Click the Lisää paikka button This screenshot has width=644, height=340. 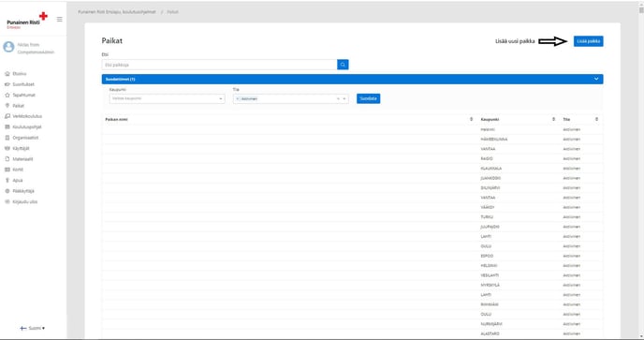coord(589,41)
